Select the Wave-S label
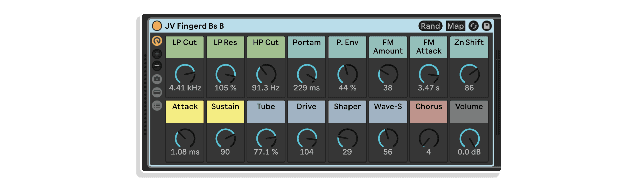Screen dimensions: 644x185 tap(388, 111)
